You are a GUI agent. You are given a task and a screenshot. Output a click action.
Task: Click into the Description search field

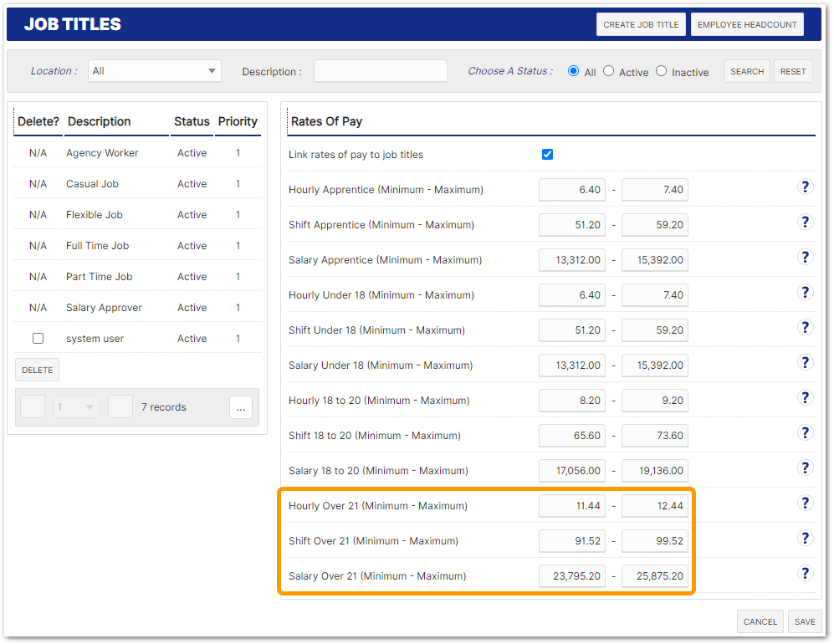coord(380,72)
